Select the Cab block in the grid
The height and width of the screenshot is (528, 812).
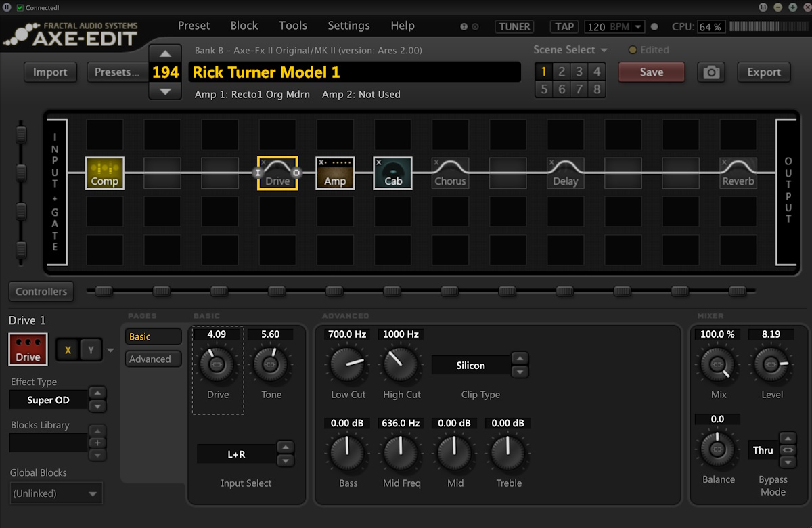392,173
